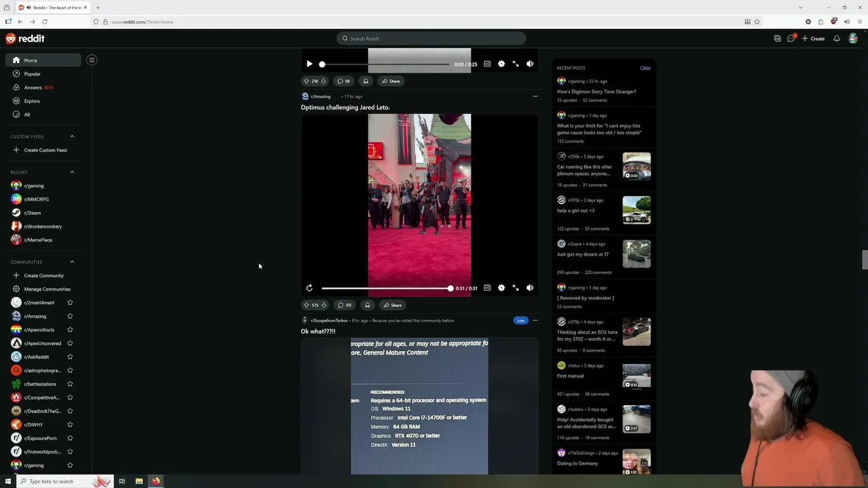Screen dimensions: 868x488
Task: Open the advertise icon in the Reddit header
Action: coord(777,39)
